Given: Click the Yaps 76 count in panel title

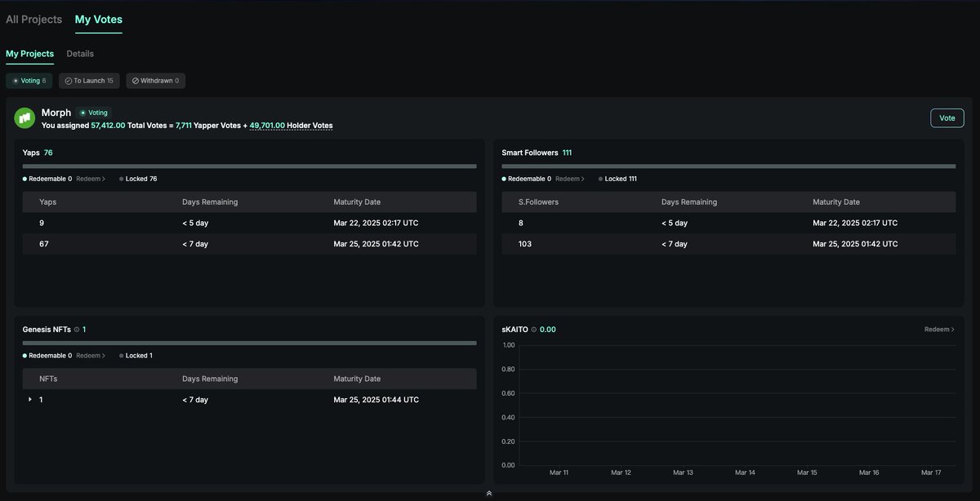Looking at the screenshot, I should click(x=48, y=153).
